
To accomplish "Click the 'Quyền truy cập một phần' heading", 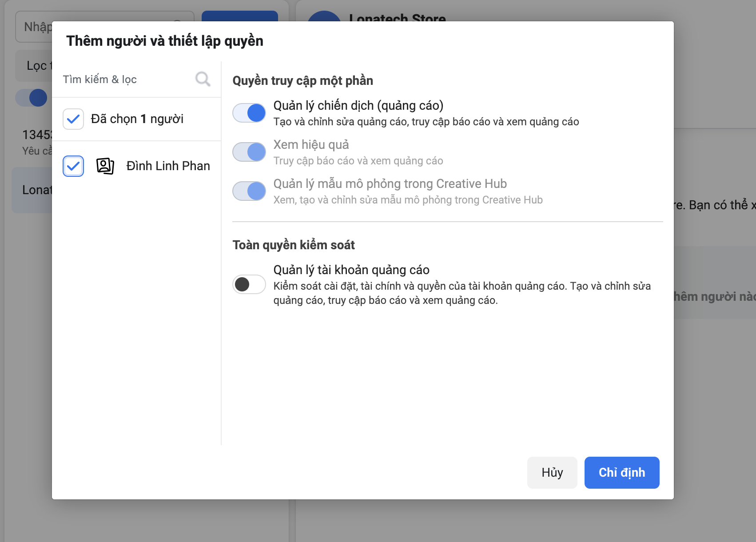I will click(x=302, y=80).
